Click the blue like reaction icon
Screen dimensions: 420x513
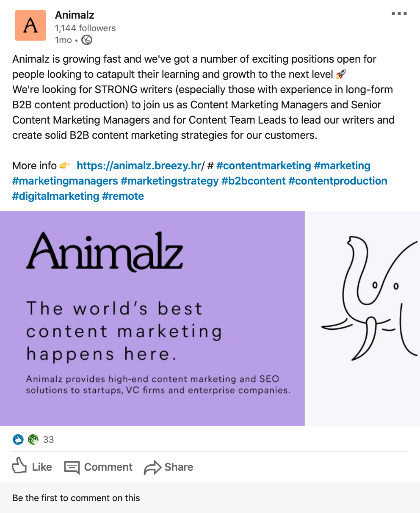18,439
